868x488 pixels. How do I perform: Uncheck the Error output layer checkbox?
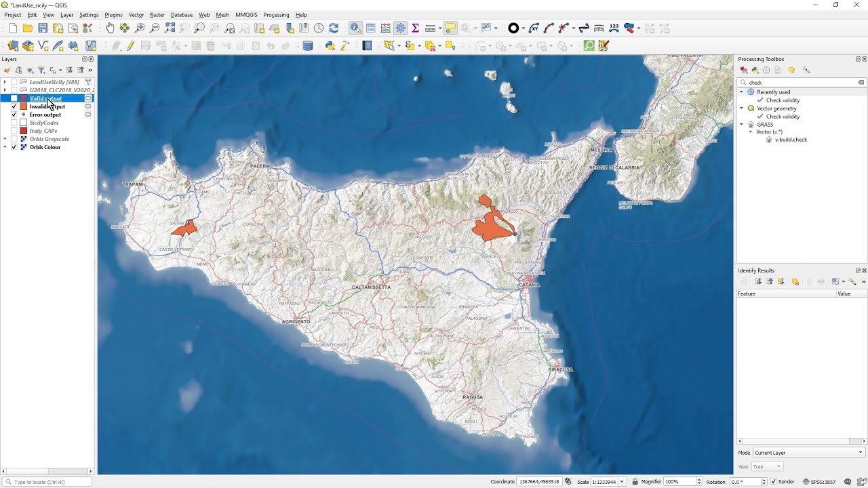coord(14,115)
